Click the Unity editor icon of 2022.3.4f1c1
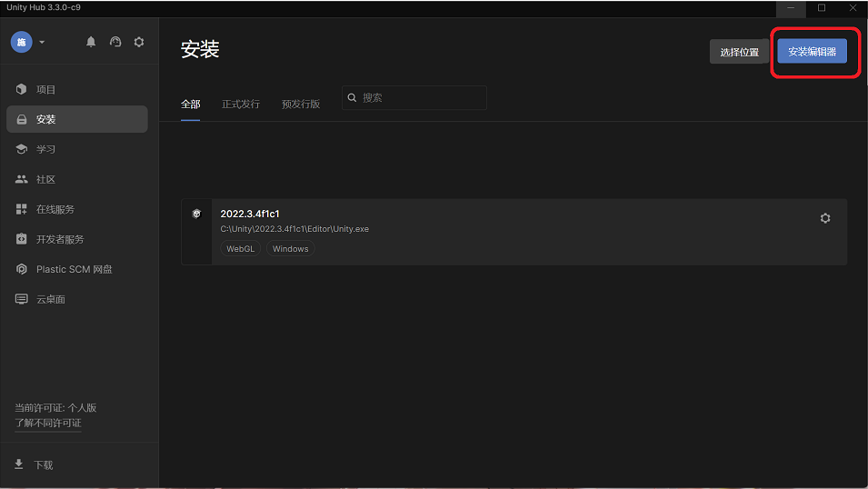The image size is (868, 489). pyautogui.click(x=196, y=214)
